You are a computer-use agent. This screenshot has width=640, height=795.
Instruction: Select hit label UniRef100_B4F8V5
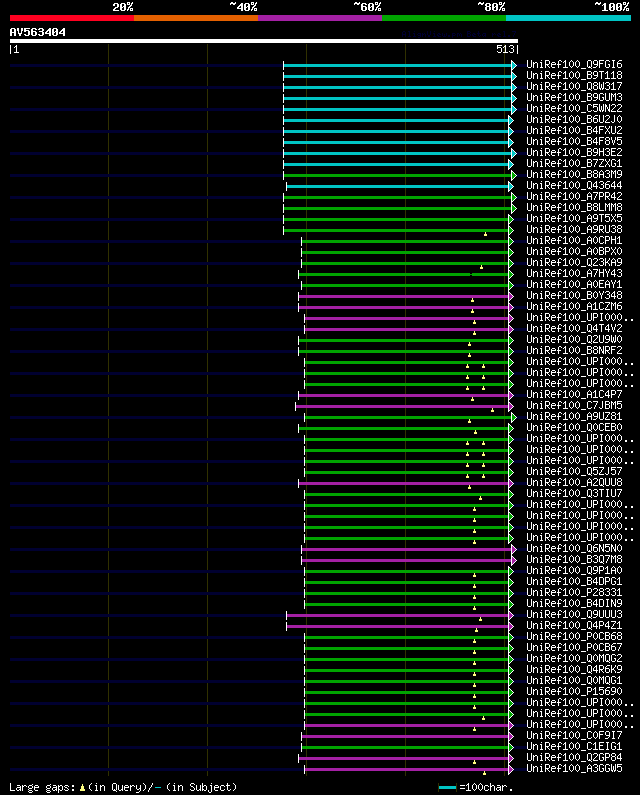(574, 141)
